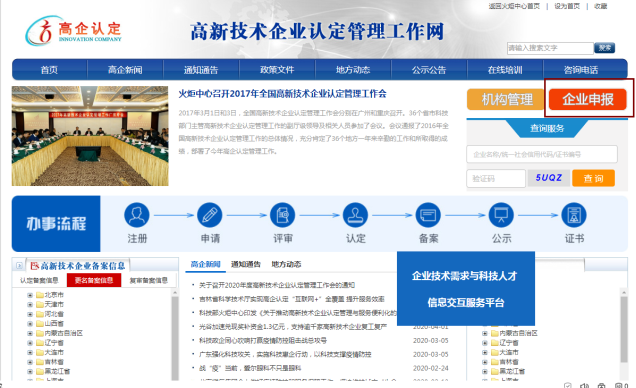Click the 山西省 folder icon in left tree

pyautogui.click(x=40, y=324)
